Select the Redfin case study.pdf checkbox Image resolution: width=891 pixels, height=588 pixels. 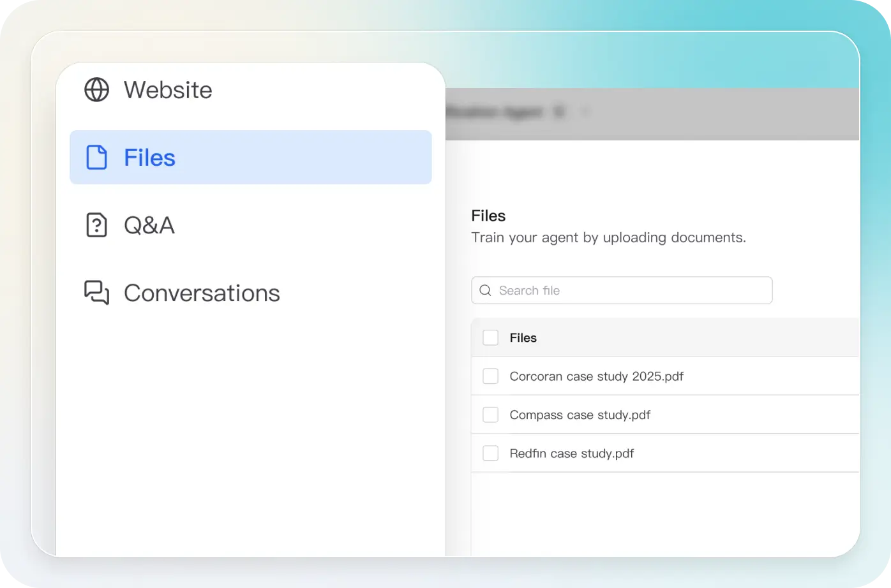490,453
